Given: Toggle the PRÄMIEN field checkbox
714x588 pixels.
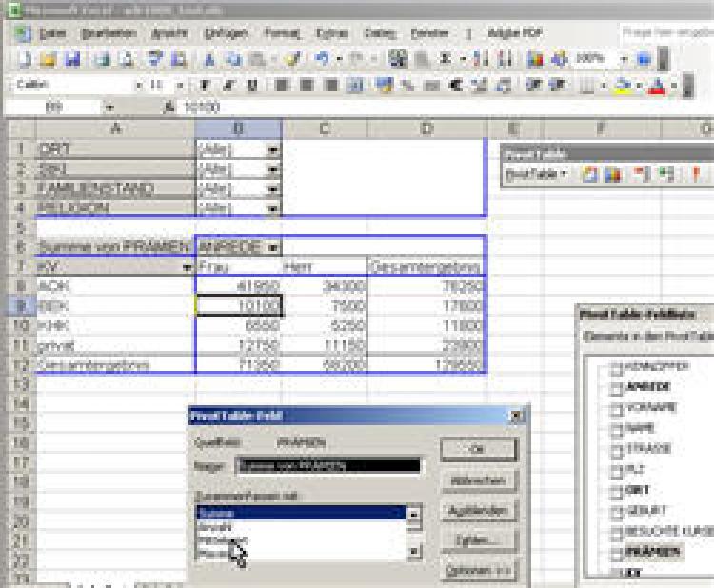Looking at the screenshot, I should click(x=616, y=551).
